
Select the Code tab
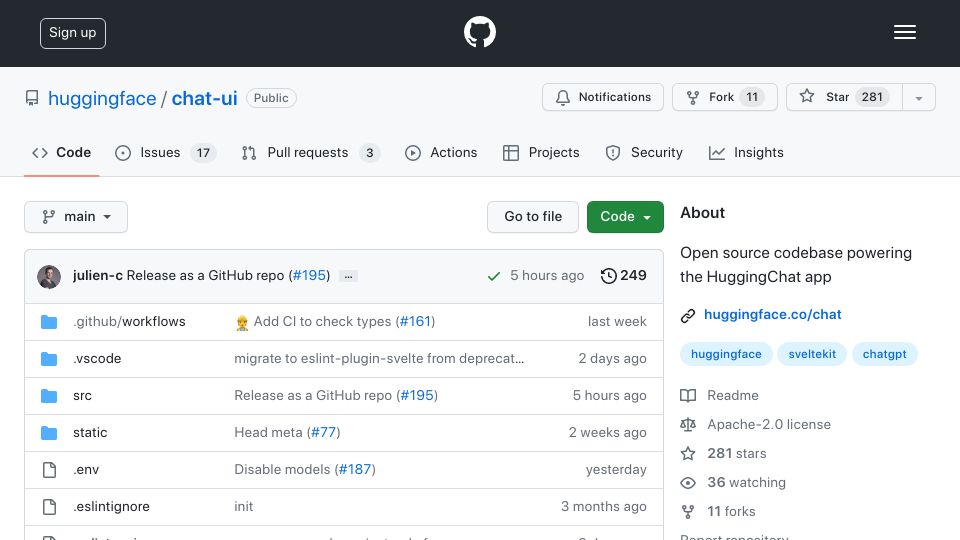61,152
